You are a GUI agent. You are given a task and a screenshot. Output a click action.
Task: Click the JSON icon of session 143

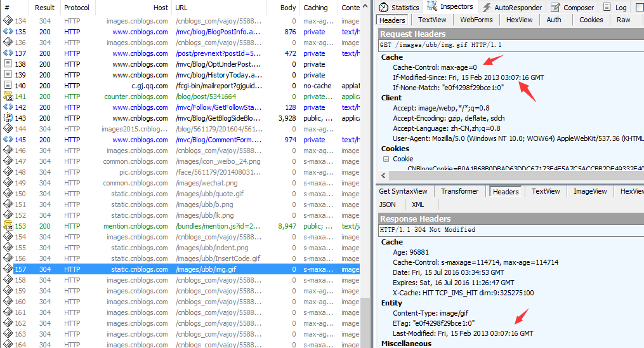(8, 118)
